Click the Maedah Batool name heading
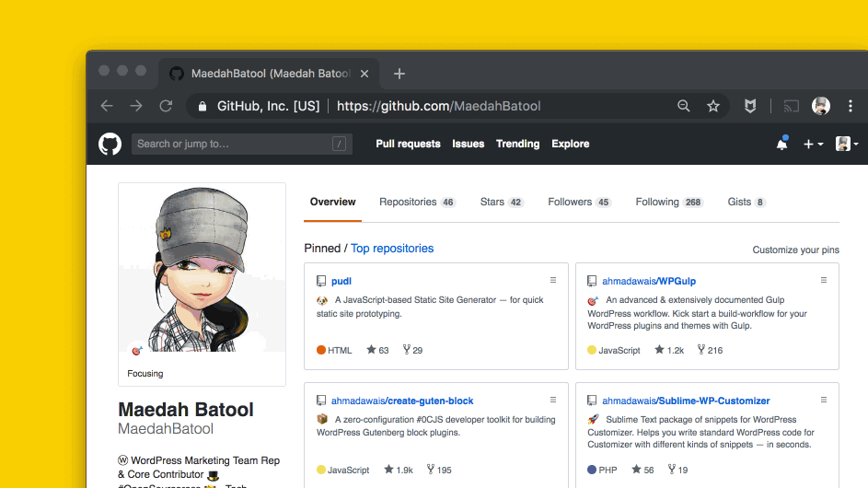The width and height of the screenshot is (868, 488). pyautogui.click(x=186, y=410)
